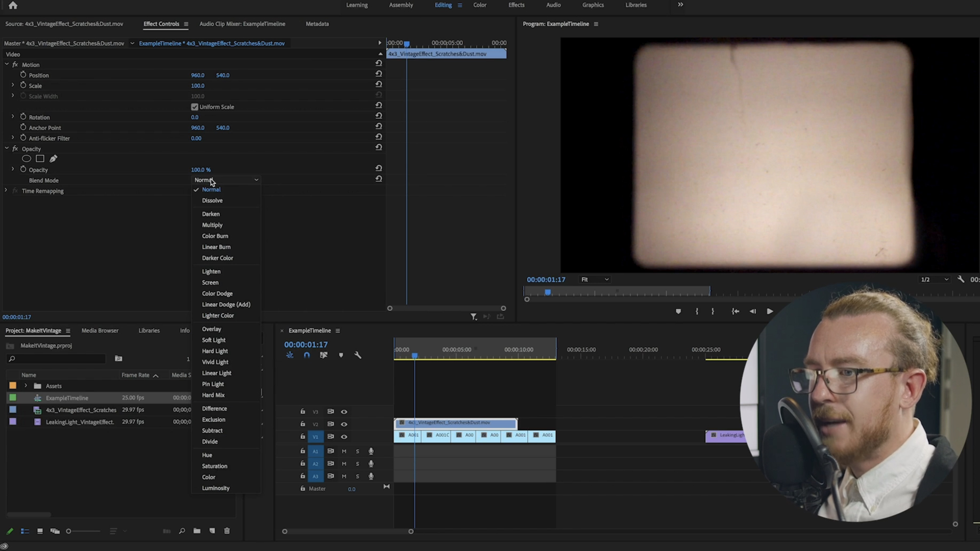Image resolution: width=980 pixels, height=551 pixels.
Task: Play the Program Monitor
Action: pyautogui.click(x=770, y=311)
